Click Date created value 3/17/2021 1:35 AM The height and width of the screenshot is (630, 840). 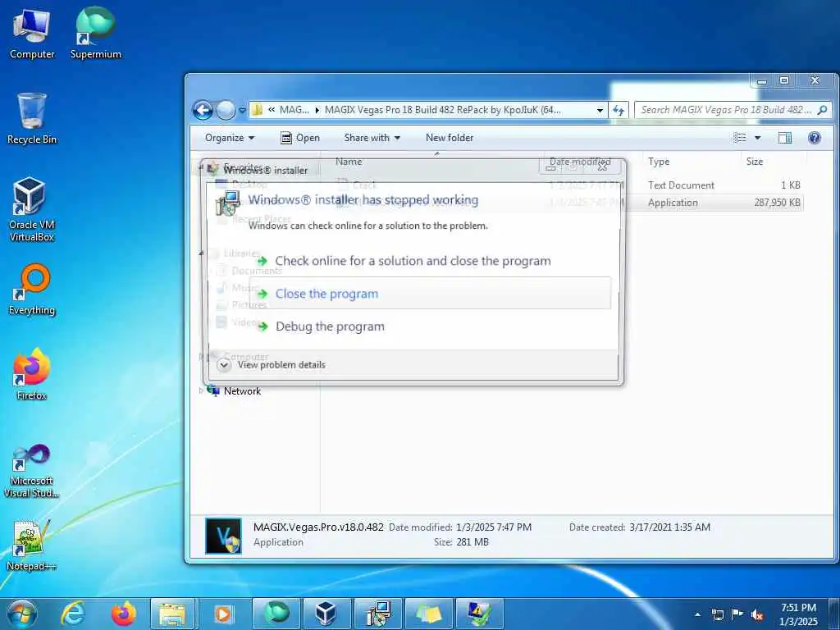669,527
